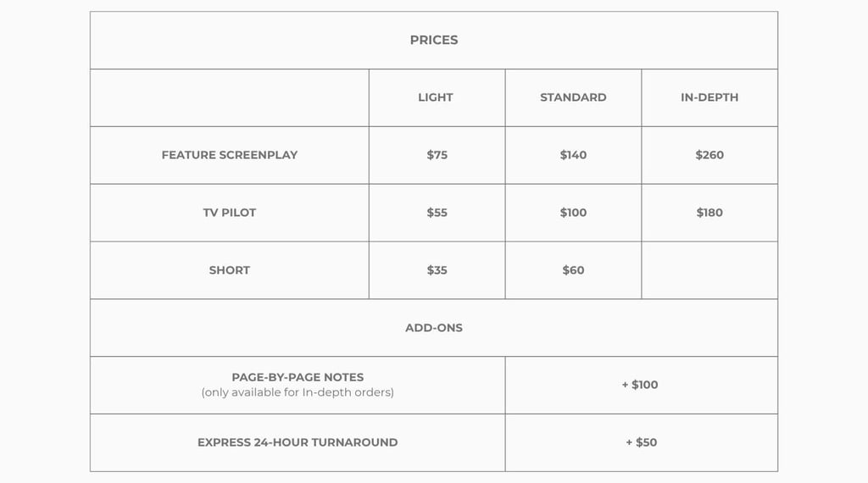Screen dimensions: 868x483
Task: Click the + $100 add-on price
Action: coord(640,385)
